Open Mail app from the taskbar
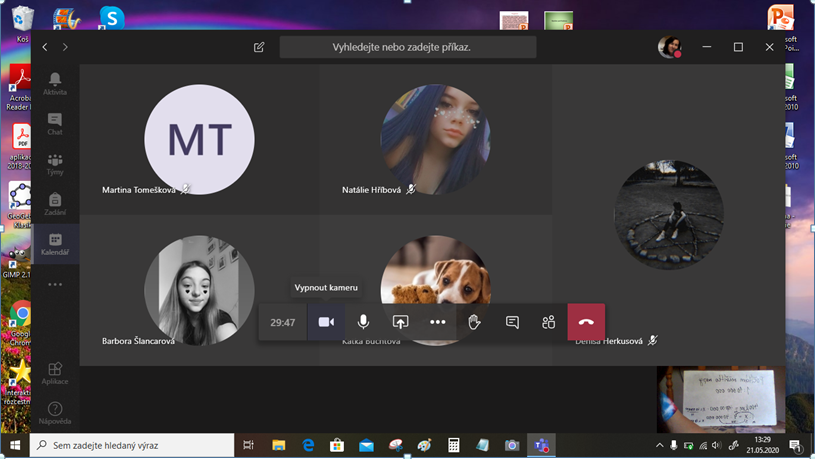 click(x=366, y=445)
